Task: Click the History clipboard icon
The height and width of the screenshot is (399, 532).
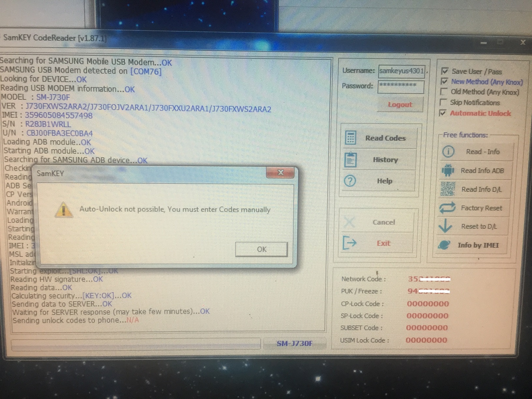Action: point(350,160)
